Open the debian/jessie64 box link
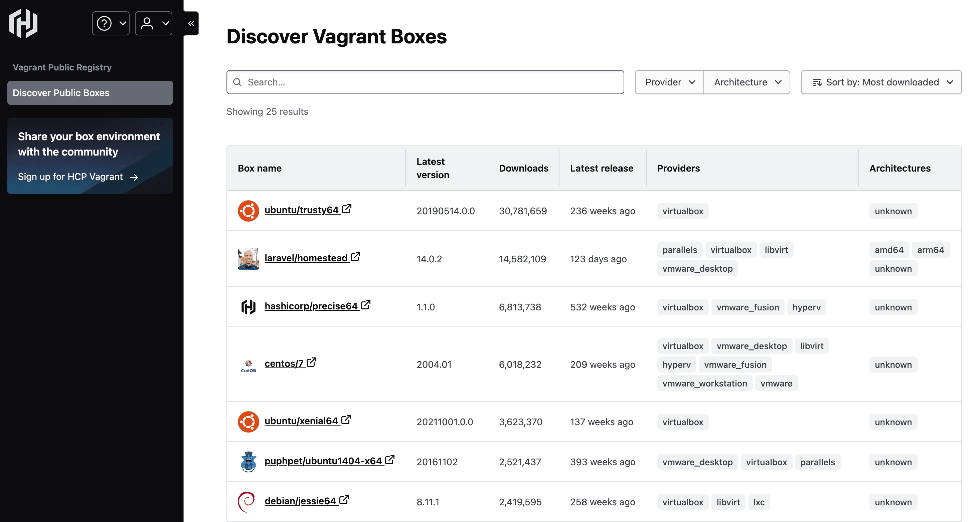This screenshot has height=522, width=980. pos(300,501)
